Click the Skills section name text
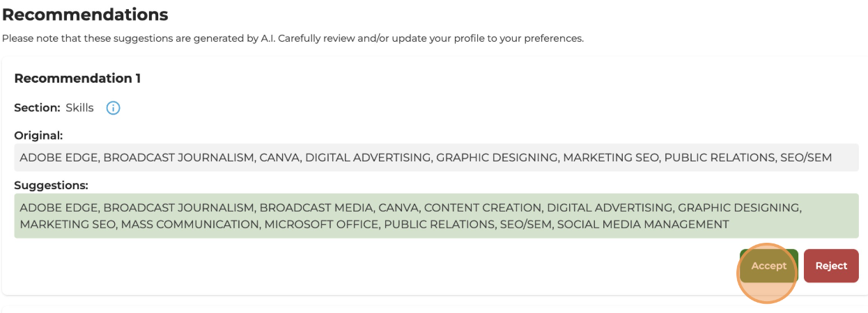The height and width of the screenshot is (313, 868). click(79, 108)
